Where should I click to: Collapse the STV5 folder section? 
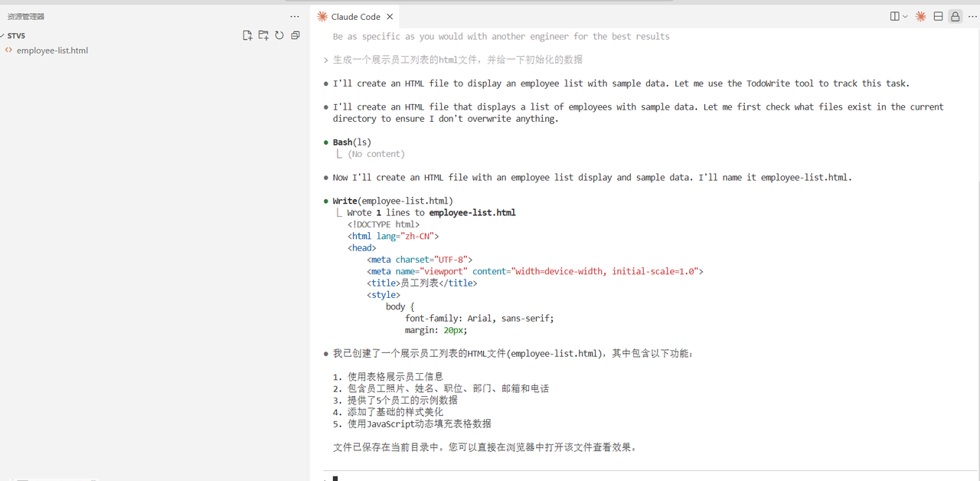point(15,35)
